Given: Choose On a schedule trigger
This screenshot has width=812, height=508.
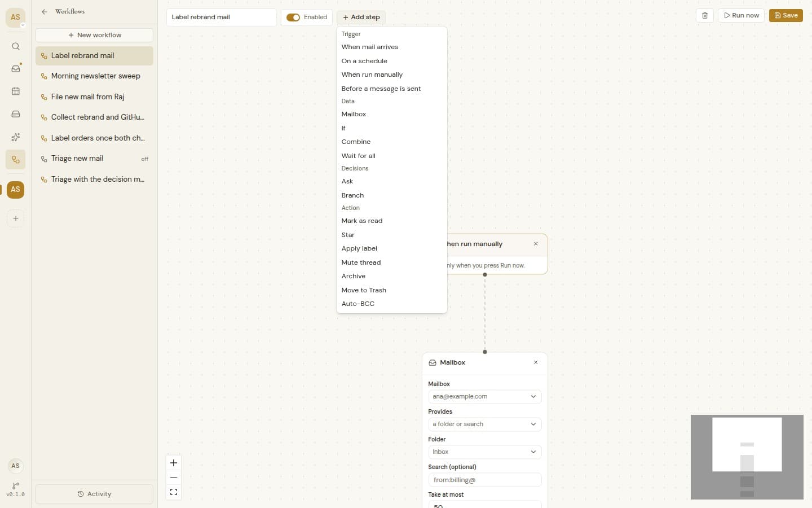Looking at the screenshot, I should click(392, 61).
